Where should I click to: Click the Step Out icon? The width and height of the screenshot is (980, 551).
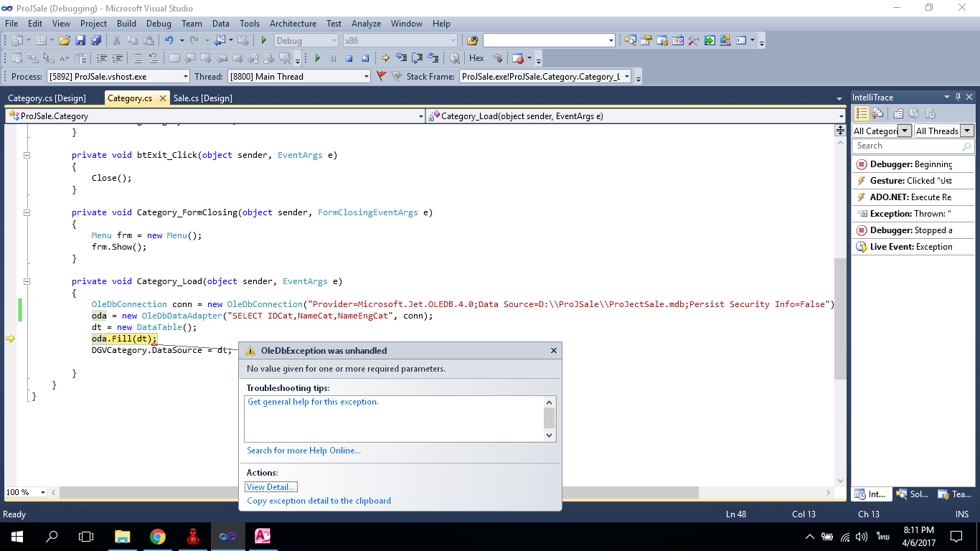pos(433,58)
